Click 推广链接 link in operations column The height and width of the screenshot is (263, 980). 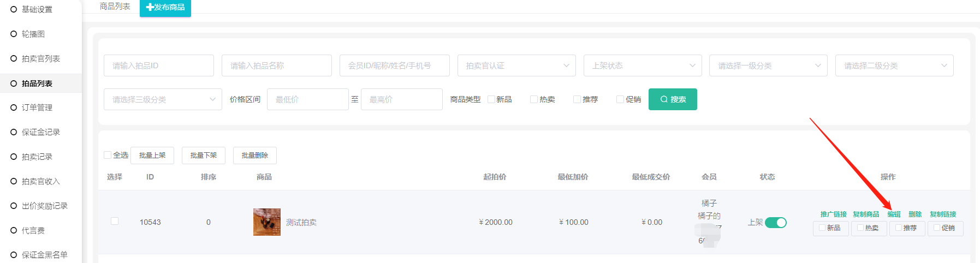pos(833,214)
